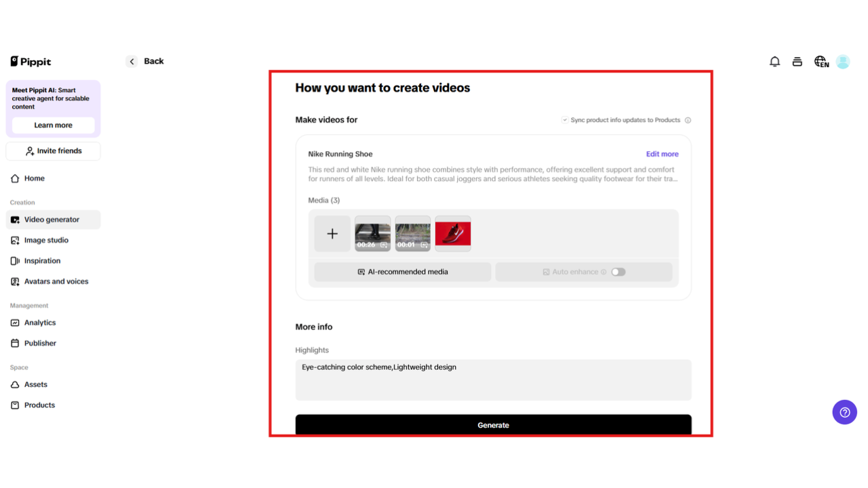Viewport: 868px width, 488px height.
Task: Open Video generator in the sidebar
Action: [x=53, y=220]
